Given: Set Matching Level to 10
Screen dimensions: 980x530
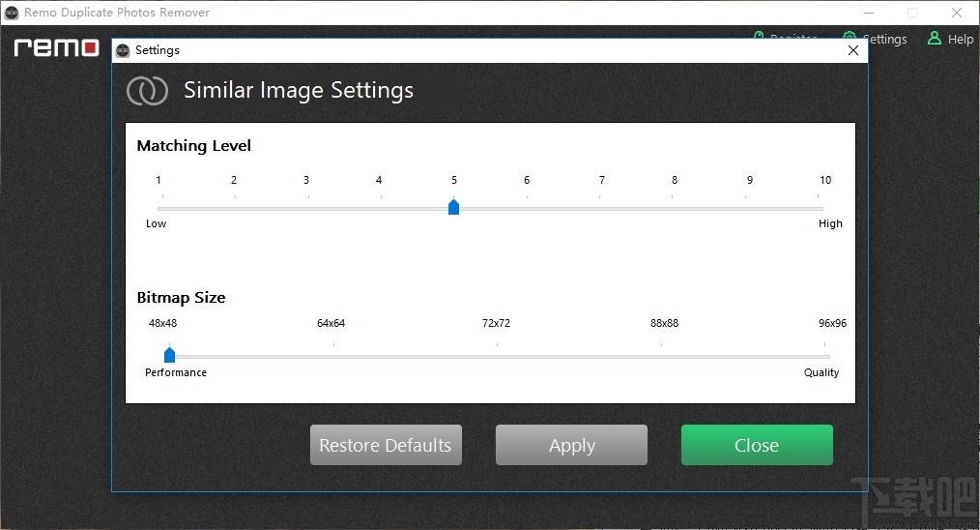Looking at the screenshot, I should [825, 180].
